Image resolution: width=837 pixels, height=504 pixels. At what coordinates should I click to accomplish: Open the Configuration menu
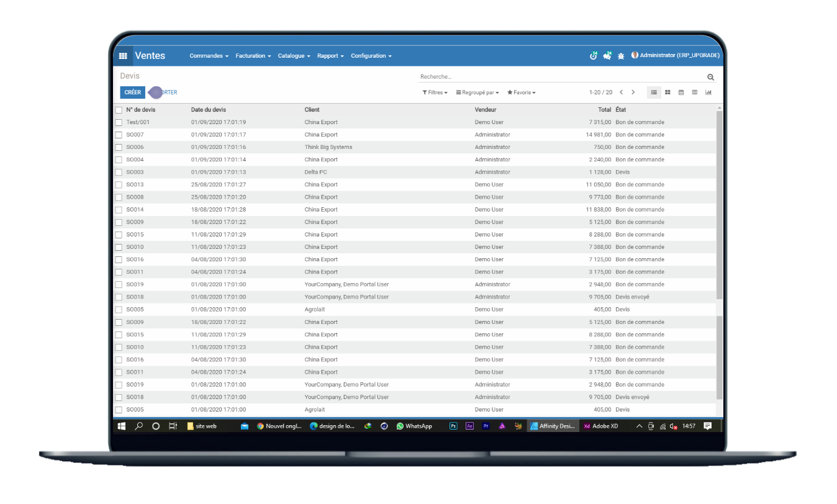pos(371,56)
